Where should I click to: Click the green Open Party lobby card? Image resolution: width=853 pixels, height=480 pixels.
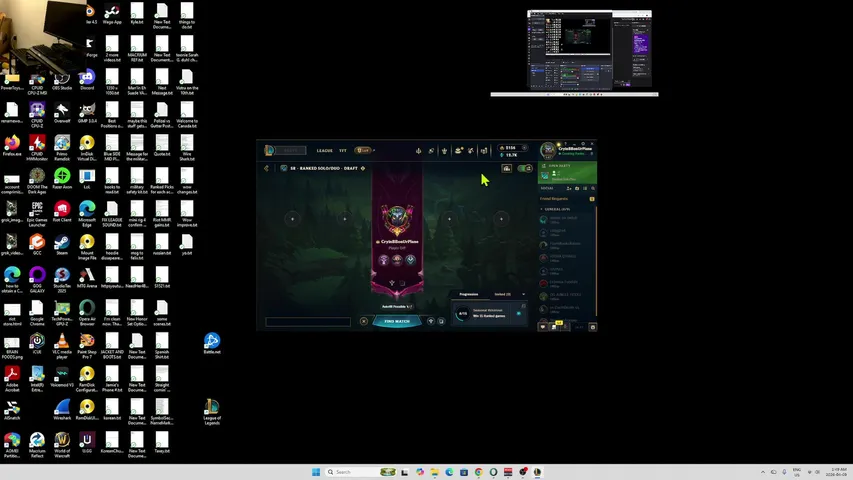567,173
